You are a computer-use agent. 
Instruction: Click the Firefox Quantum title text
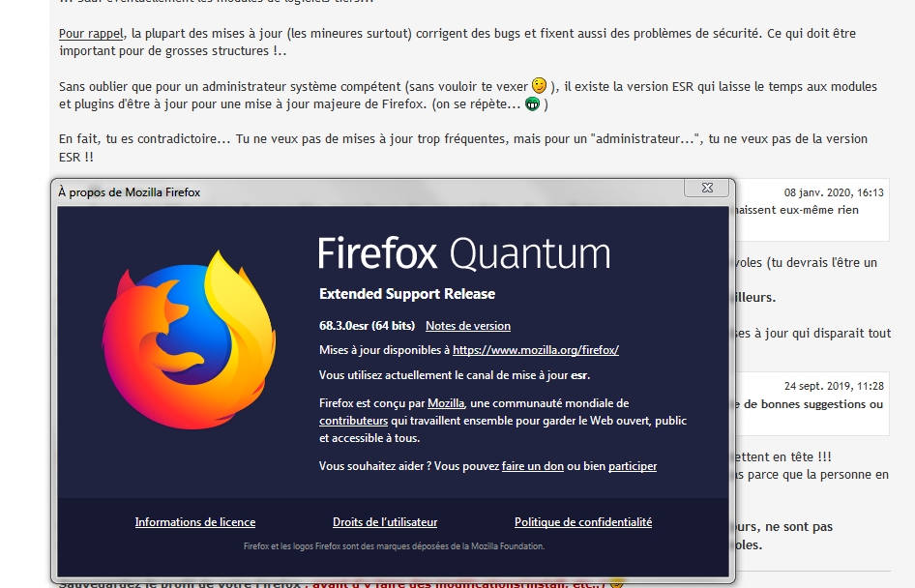point(464,254)
